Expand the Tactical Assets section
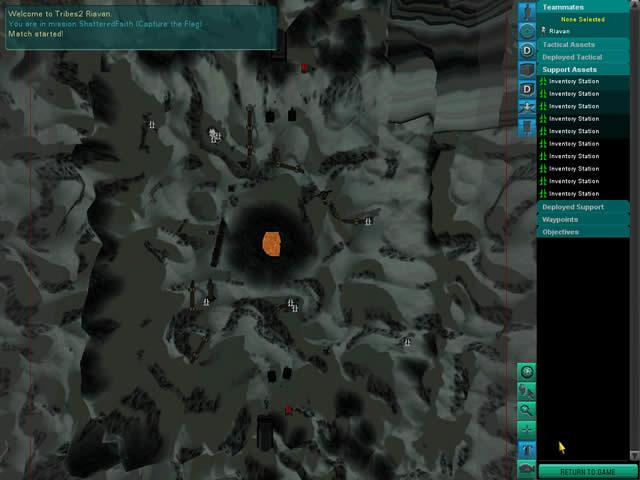 tap(583, 45)
